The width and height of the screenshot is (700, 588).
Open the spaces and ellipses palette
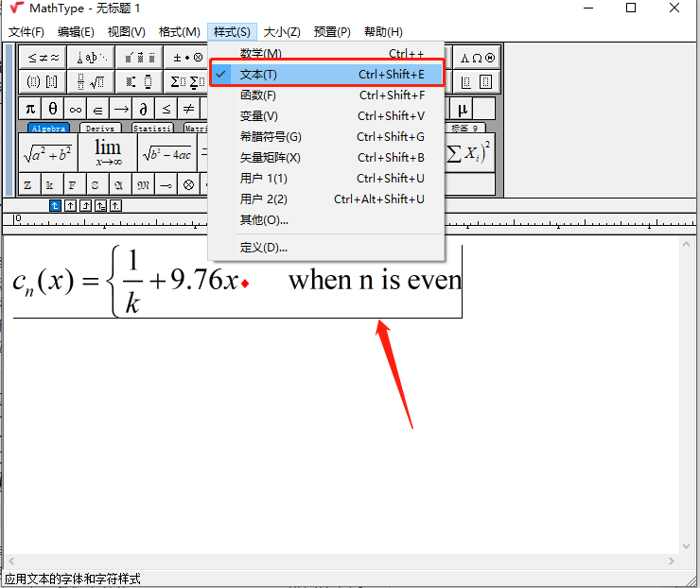(91, 58)
